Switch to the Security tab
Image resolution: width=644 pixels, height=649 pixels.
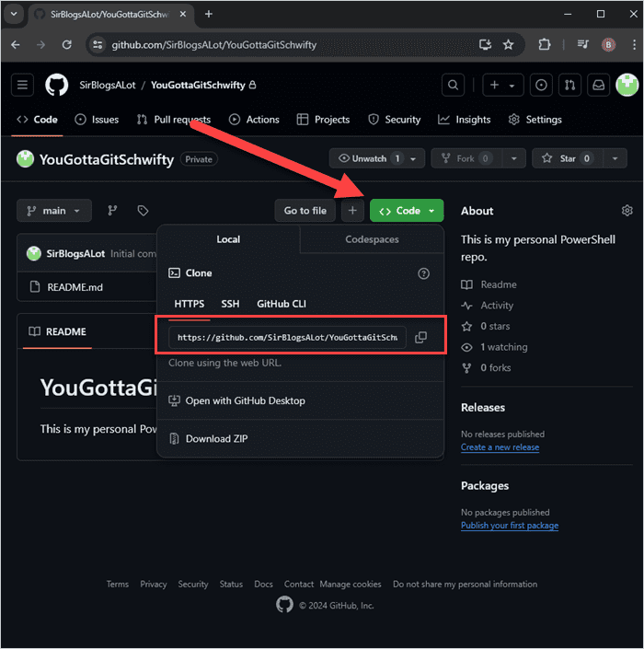coord(394,120)
